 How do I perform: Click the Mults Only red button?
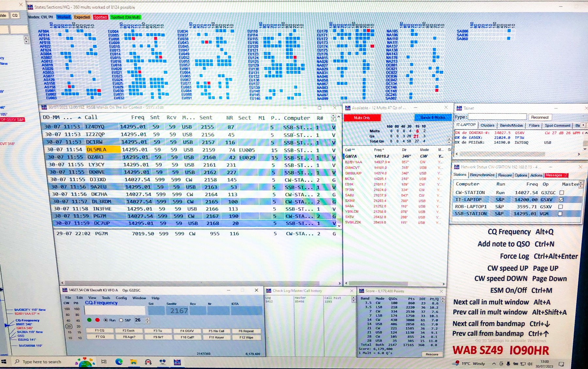[x=362, y=118]
